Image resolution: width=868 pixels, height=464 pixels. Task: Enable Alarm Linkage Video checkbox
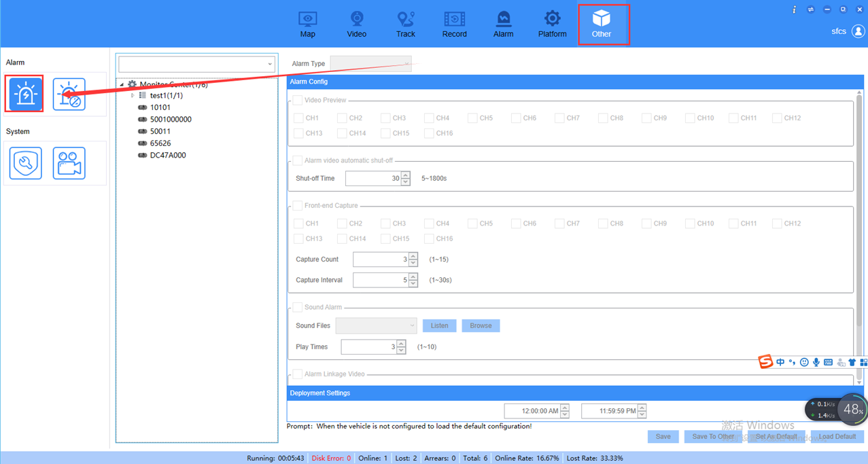(x=298, y=374)
